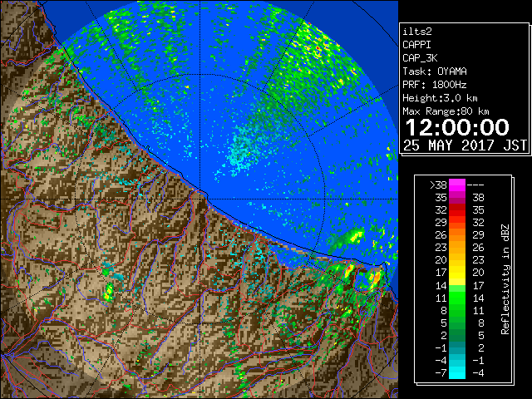Select the "Task: OYAMA" line
This screenshot has width=532, height=399.
tap(435, 71)
